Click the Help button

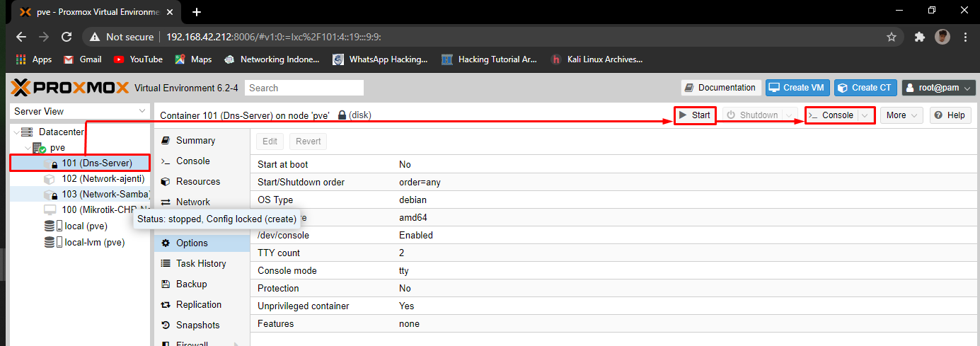click(x=950, y=115)
